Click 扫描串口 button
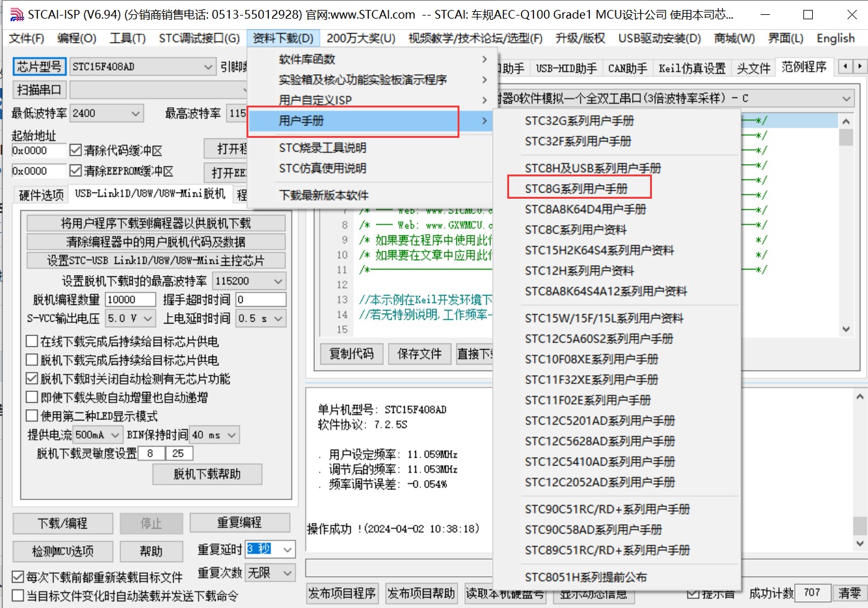The height and width of the screenshot is (608, 868). click(38, 90)
